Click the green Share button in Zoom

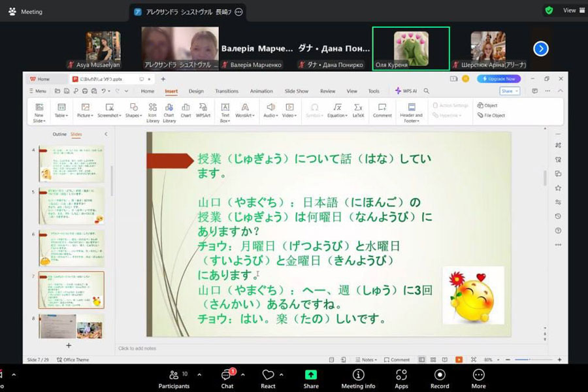pos(311,378)
